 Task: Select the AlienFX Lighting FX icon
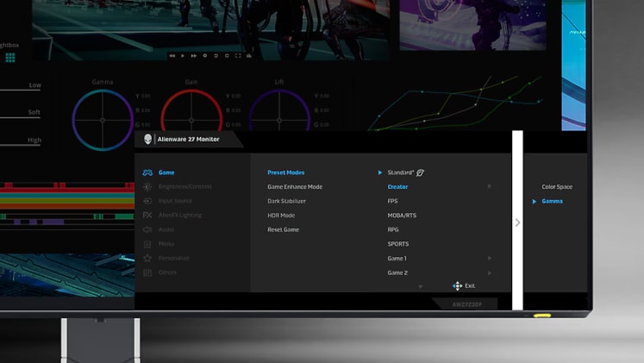point(147,216)
